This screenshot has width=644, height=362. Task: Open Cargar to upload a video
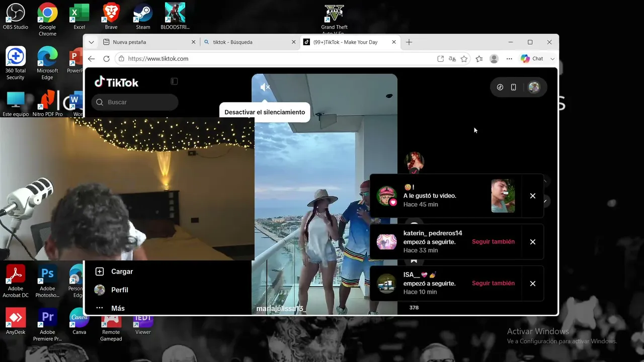114,271
